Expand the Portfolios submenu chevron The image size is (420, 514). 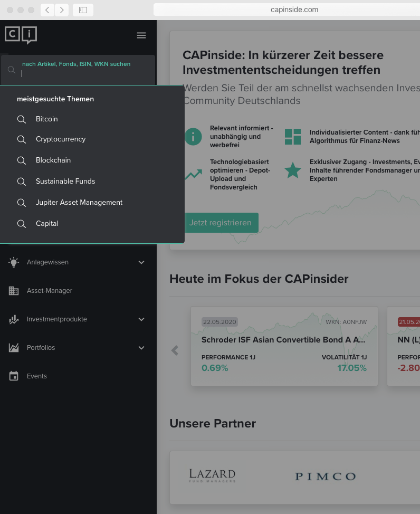(141, 348)
